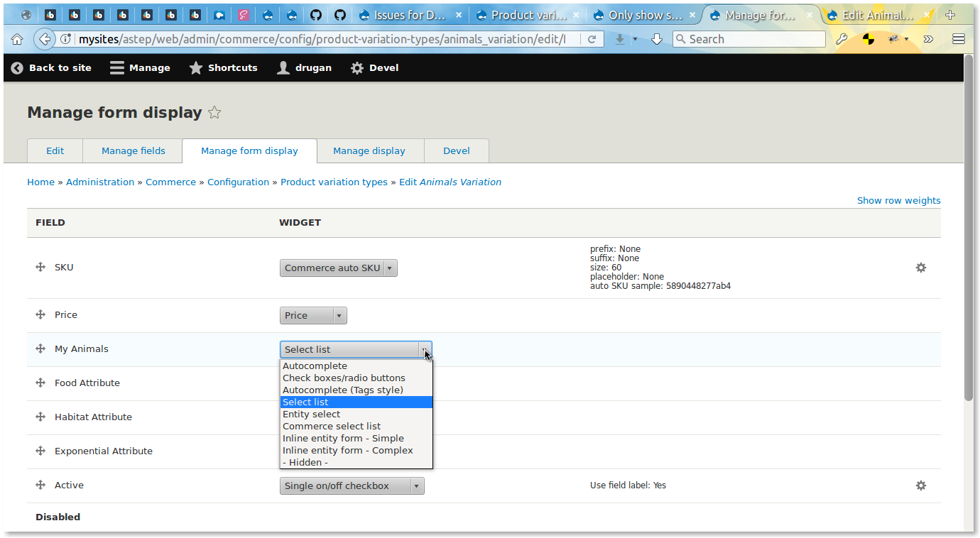
Task: Follow 'Product variation types' breadcrumb link
Action: coord(334,182)
